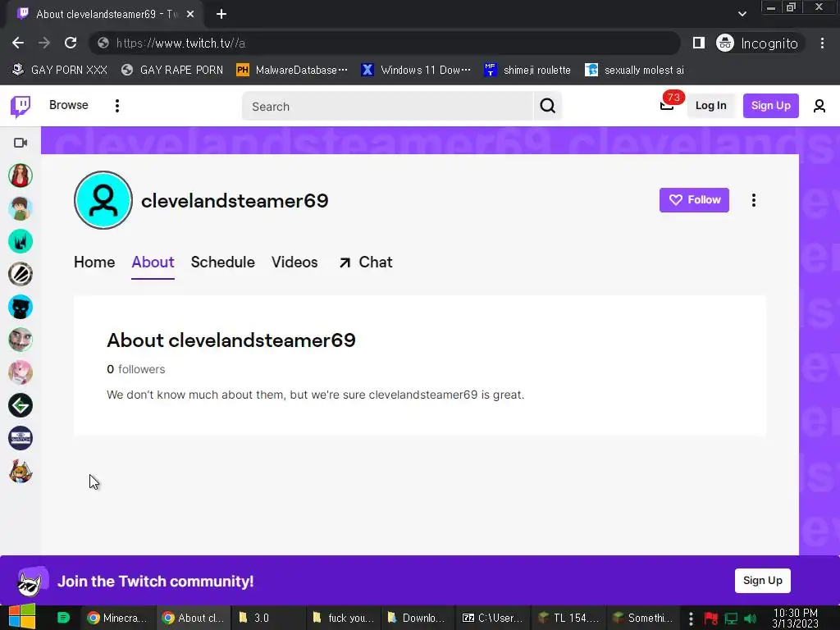Switch to Somethi... taskbar window
This screenshot has width=840, height=630.
643,618
